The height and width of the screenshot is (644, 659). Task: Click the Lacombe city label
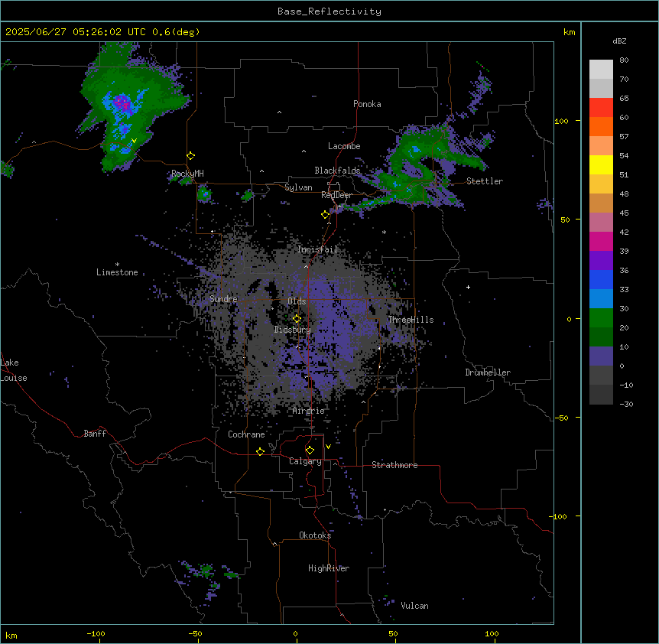[344, 146]
